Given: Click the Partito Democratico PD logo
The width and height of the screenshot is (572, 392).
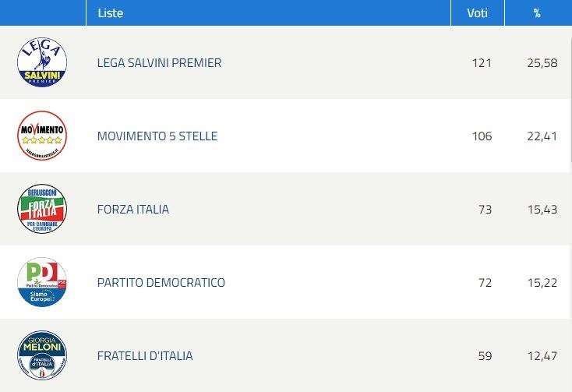Looking at the screenshot, I should click(42, 282).
